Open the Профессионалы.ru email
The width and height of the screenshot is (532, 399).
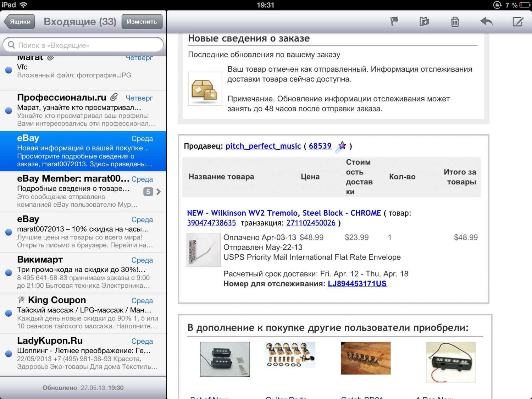point(83,111)
